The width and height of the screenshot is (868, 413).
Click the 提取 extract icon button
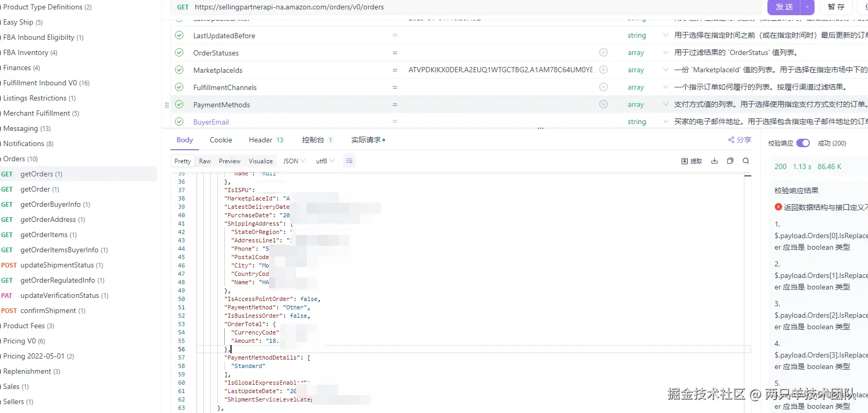[691, 161]
